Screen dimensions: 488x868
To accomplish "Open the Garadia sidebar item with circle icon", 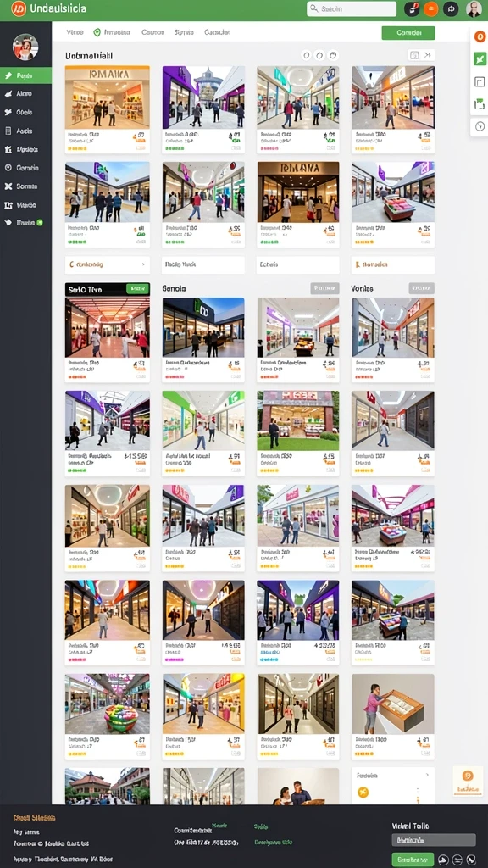I will (25, 167).
